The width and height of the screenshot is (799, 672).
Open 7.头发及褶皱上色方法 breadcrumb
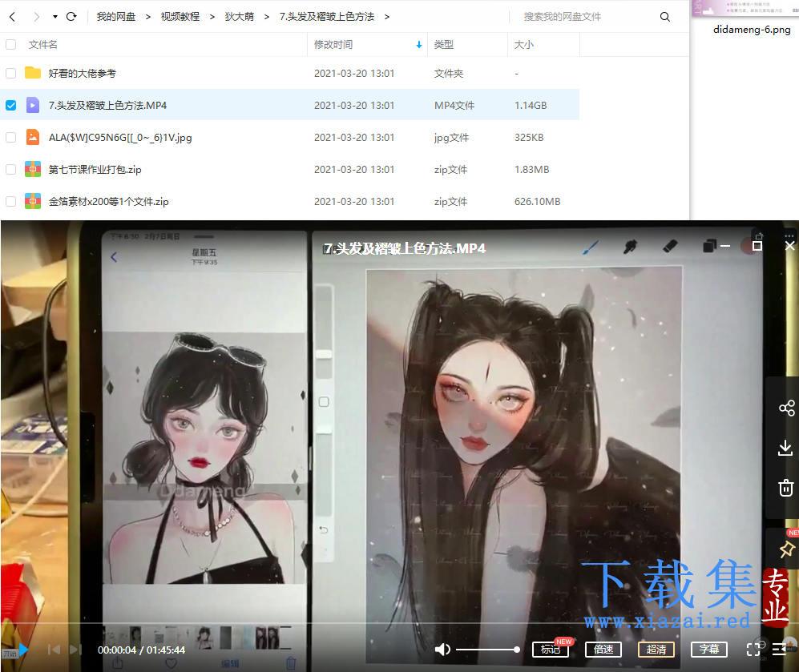[327, 17]
